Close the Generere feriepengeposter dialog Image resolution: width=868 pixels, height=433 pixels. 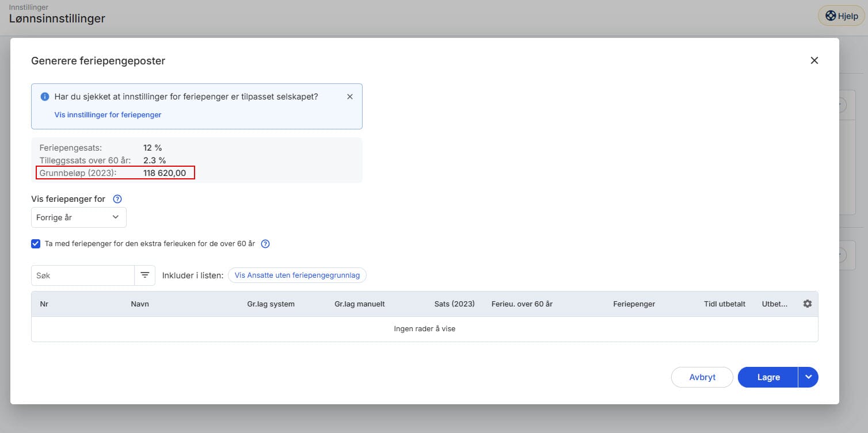click(814, 60)
